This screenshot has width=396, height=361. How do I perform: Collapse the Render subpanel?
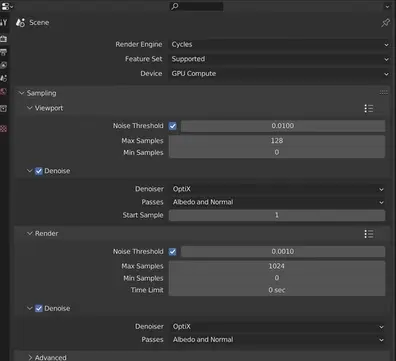click(30, 233)
